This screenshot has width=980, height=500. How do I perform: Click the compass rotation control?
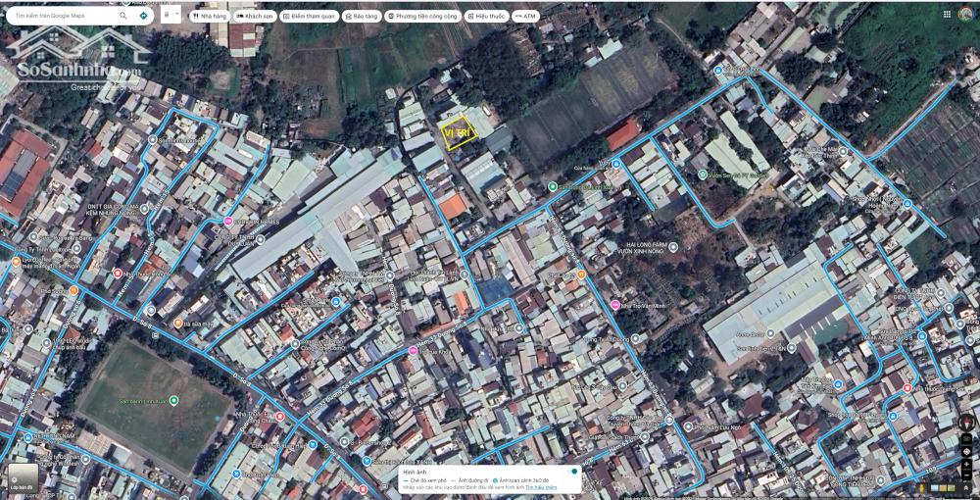coord(966,423)
